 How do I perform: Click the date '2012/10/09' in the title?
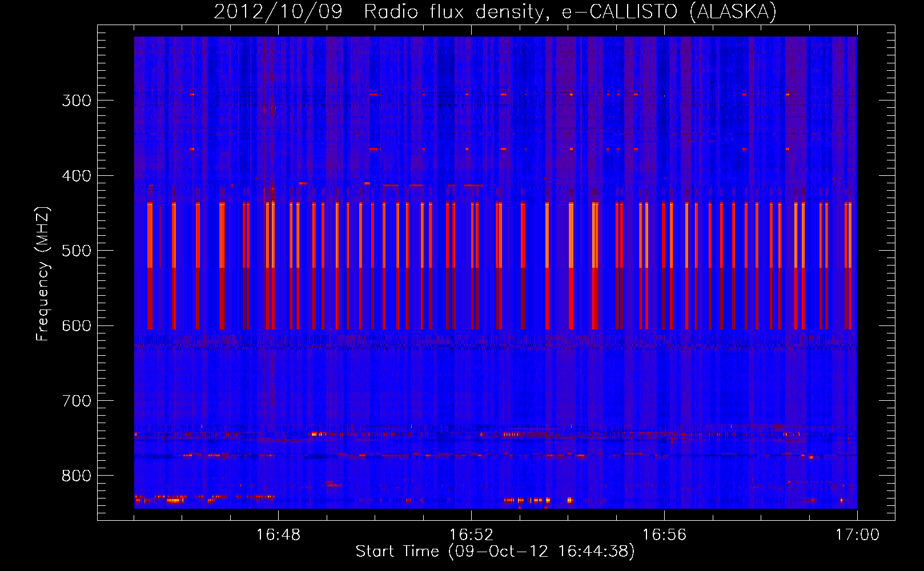coord(278,12)
